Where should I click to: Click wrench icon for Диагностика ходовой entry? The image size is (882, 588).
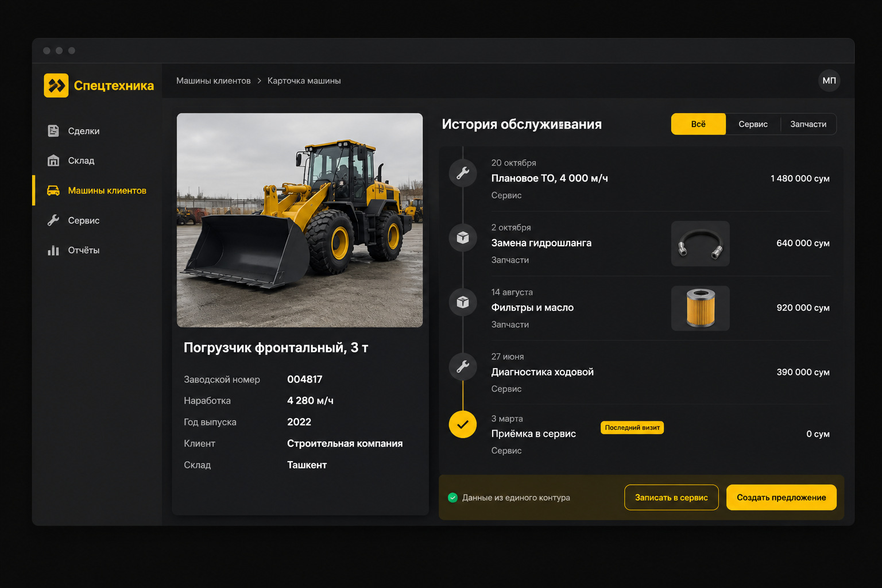pos(463,366)
